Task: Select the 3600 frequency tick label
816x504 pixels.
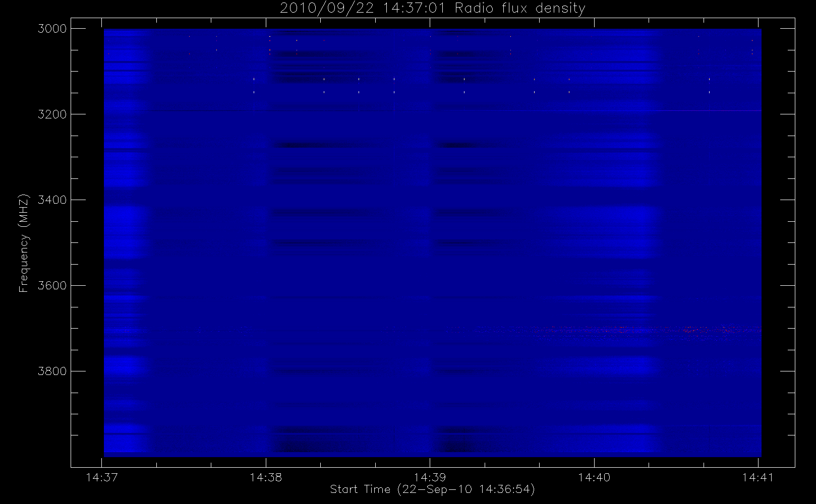Action: point(52,286)
